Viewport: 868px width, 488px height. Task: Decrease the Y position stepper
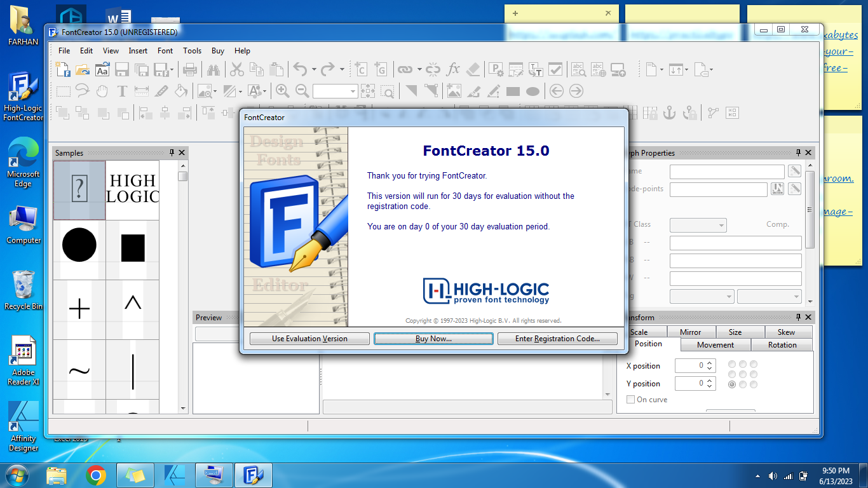[710, 386]
